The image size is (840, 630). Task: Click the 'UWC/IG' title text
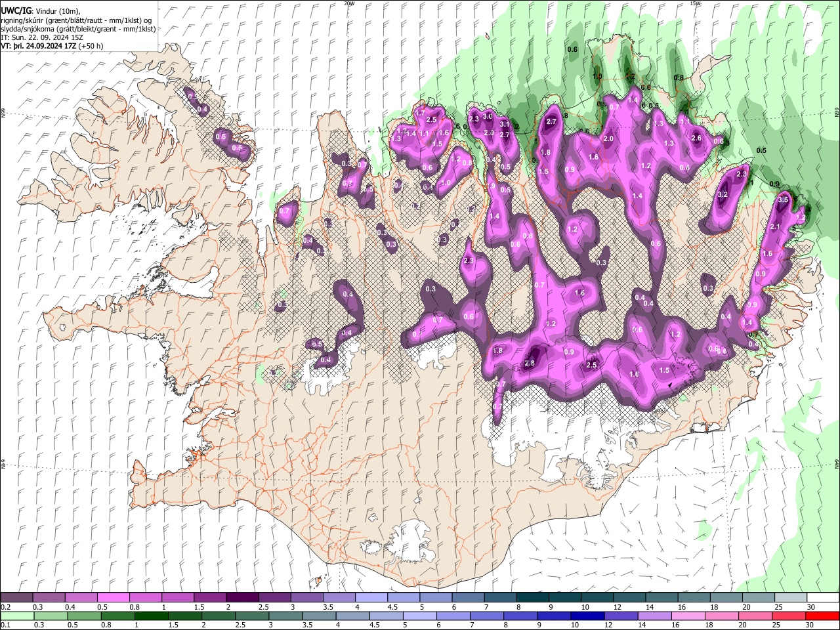[x=15, y=11]
